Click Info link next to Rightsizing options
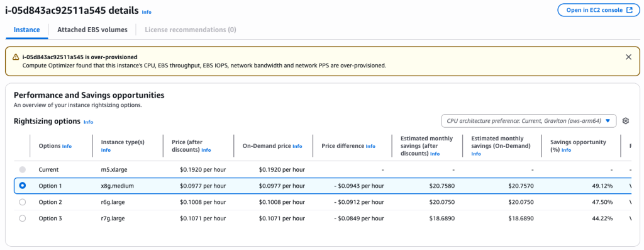Image resolution: width=644 pixels, height=250 pixels. [x=88, y=122]
